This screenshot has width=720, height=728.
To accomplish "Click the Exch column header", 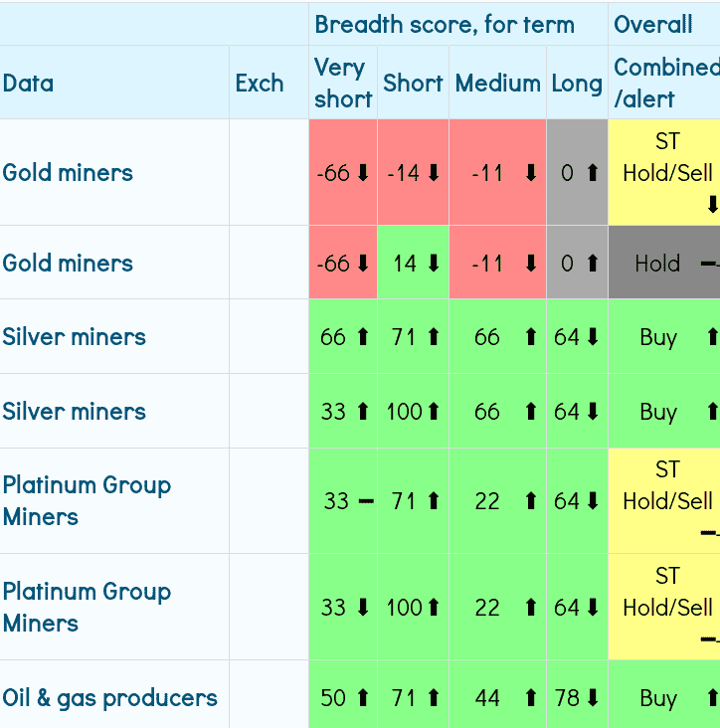I will [260, 83].
